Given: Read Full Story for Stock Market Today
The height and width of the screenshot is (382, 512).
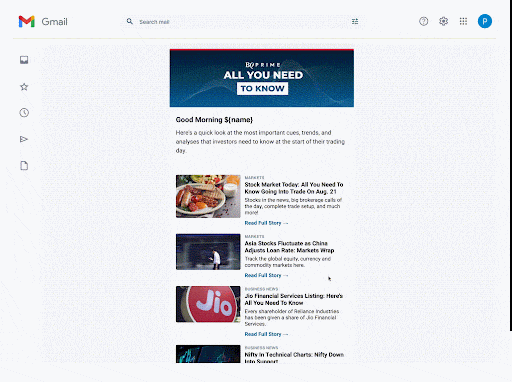Looking at the screenshot, I should point(266,223).
